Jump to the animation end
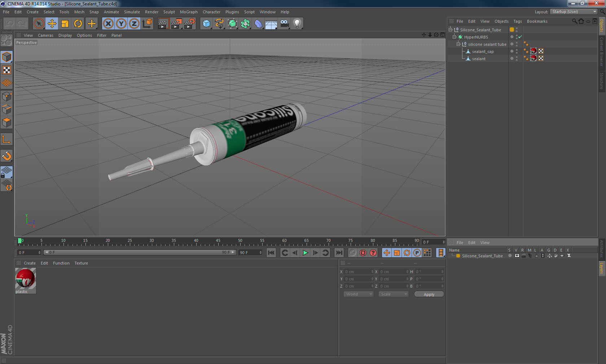 tap(339, 253)
